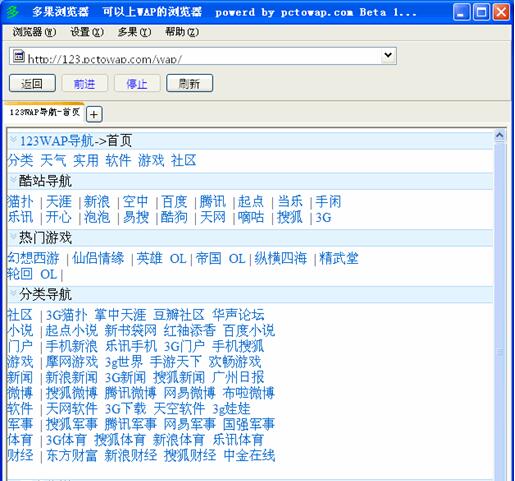Open the 仙侣情缘 game link
The image size is (515, 481).
pyautogui.click(x=98, y=258)
